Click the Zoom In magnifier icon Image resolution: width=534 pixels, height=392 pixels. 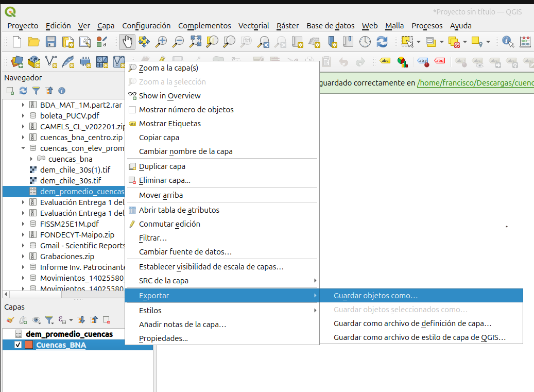162,42
